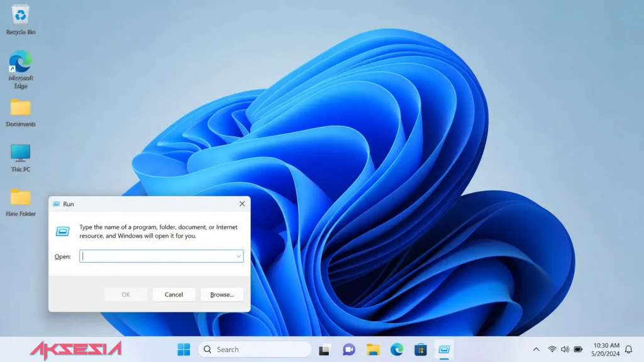Expand the Open combo box history dropdown
Image resolution: width=644 pixels, height=362 pixels.
238,256
